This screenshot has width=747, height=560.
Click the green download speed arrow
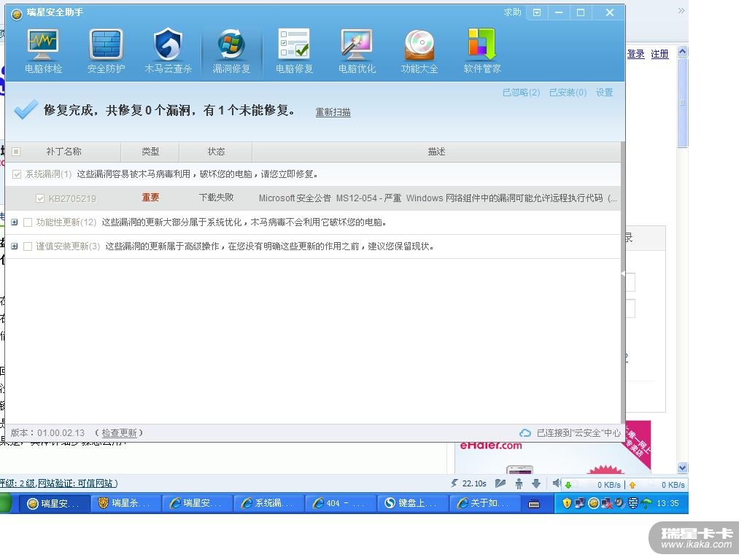click(x=568, y=485)
